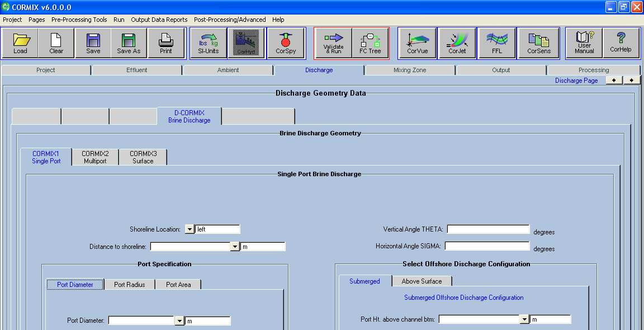Open the Pages menu
Viewport: 644px width, 330px height.
[36, 20]
